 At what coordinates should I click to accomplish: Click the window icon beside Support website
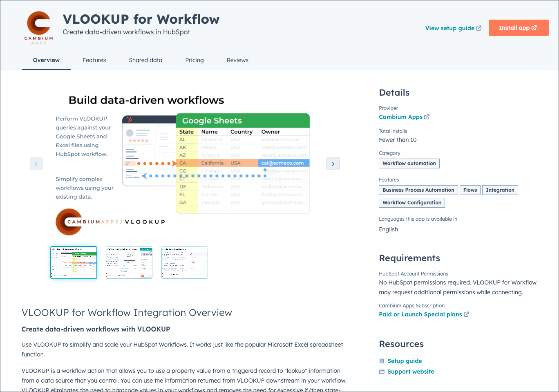tap(382, 372)
